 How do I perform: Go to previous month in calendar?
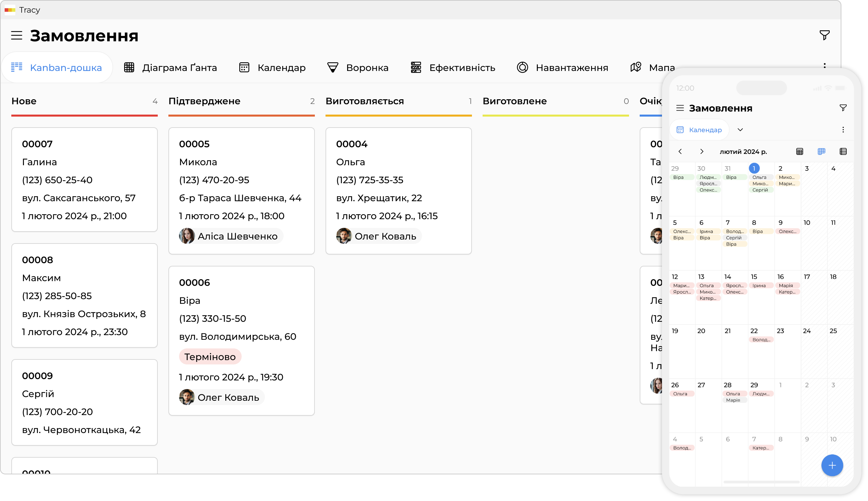680,152
